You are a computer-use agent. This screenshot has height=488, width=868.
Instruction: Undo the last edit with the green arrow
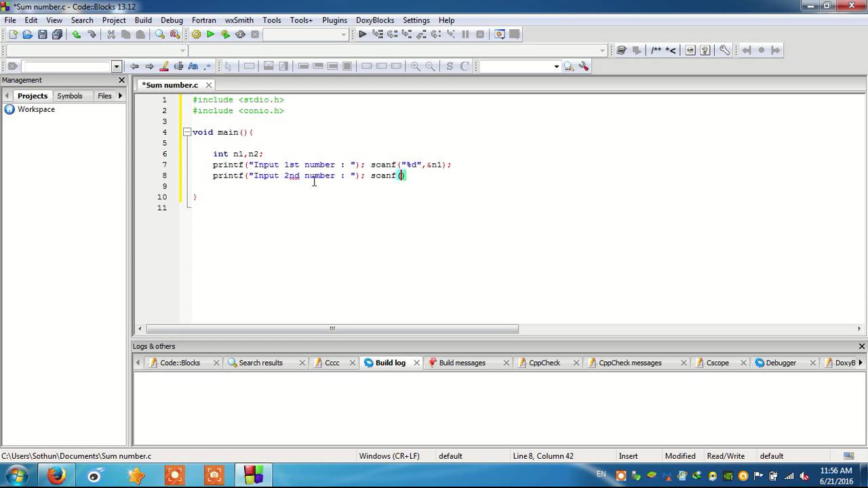(77, 35)
